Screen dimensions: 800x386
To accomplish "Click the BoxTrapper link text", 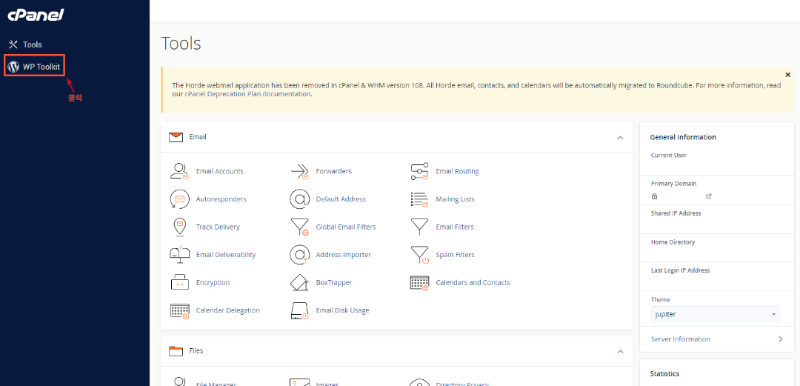I will pyautogui.click(x=334, y=282).
